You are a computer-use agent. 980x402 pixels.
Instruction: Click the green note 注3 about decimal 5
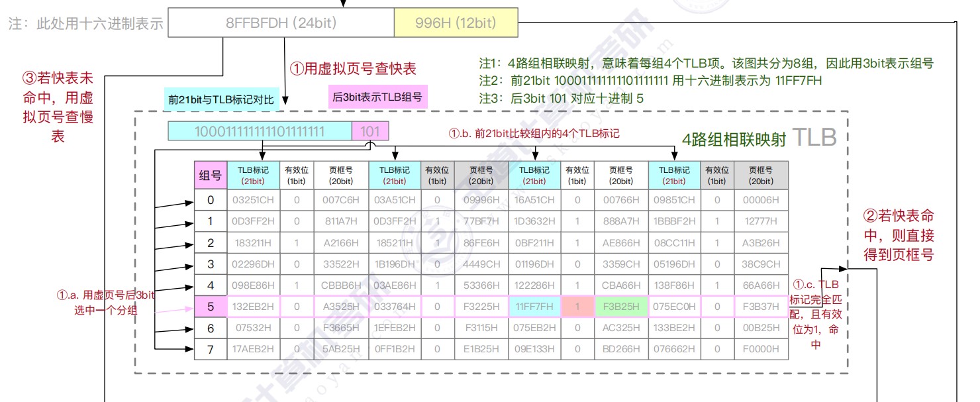[562, 98]
